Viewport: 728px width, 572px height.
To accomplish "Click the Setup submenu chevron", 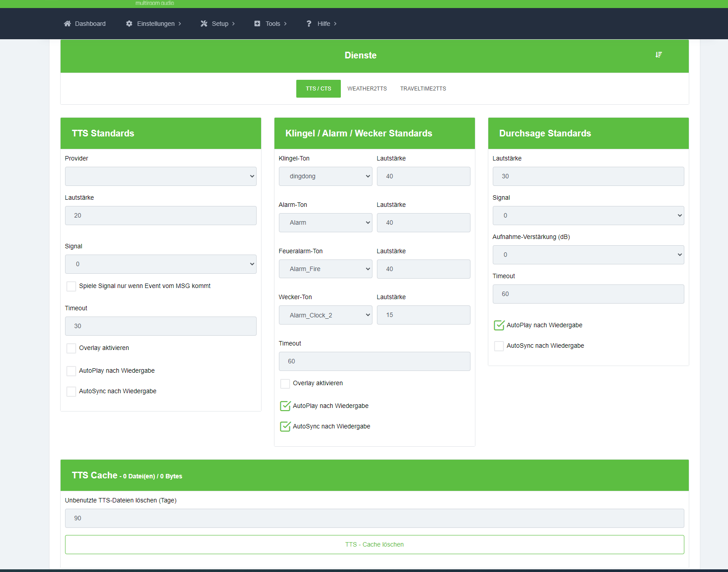I will 233,24.
